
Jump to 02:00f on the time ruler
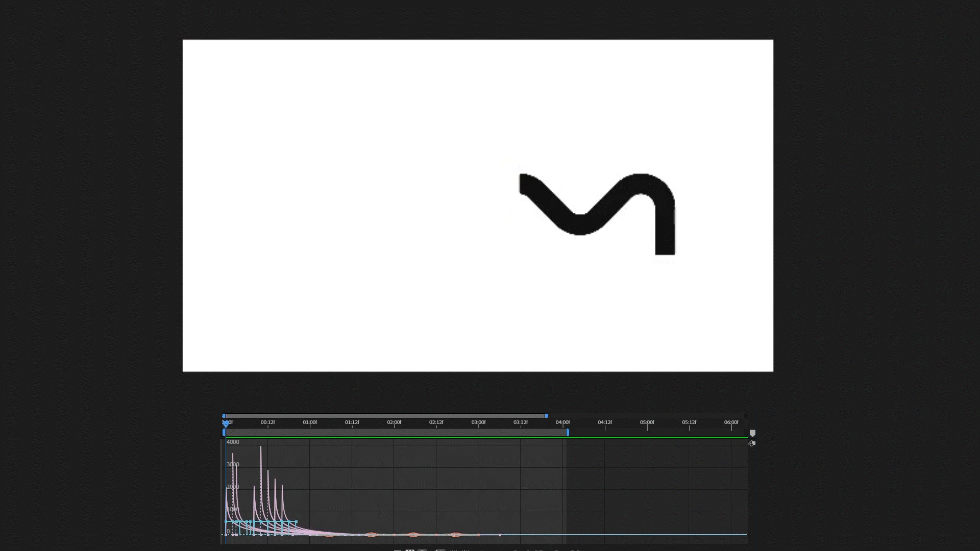click(x=394, y=422)
